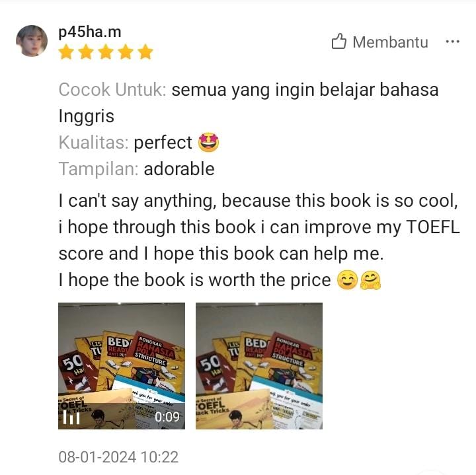Viewport: 476px width, 475px height.
Task: Click the fourth rating star
Action: (126, 52)
